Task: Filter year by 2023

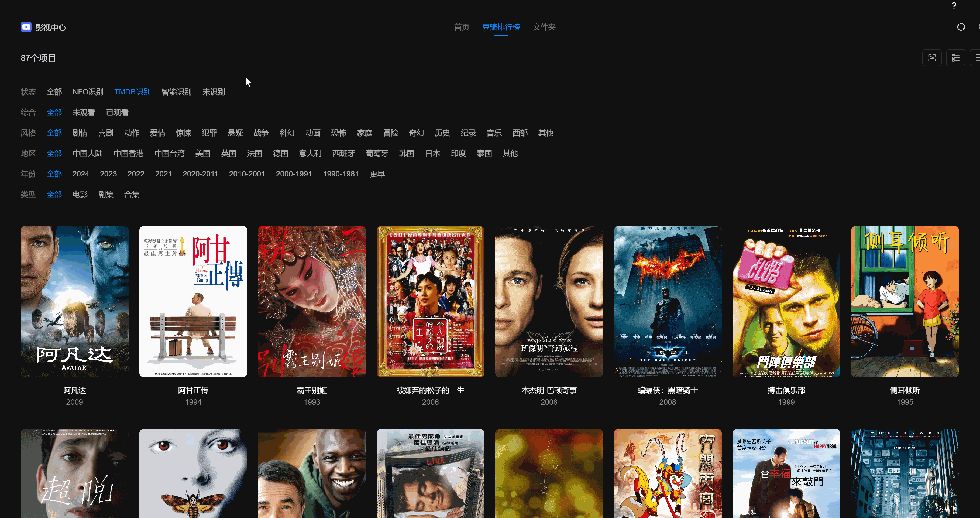Action: click(108, 174)
